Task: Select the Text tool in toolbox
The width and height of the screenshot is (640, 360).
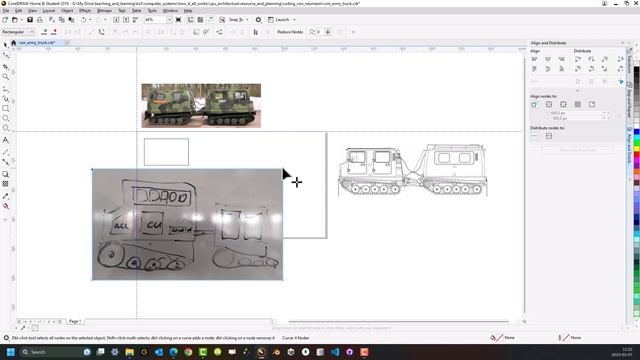Action: click(6, 140)
